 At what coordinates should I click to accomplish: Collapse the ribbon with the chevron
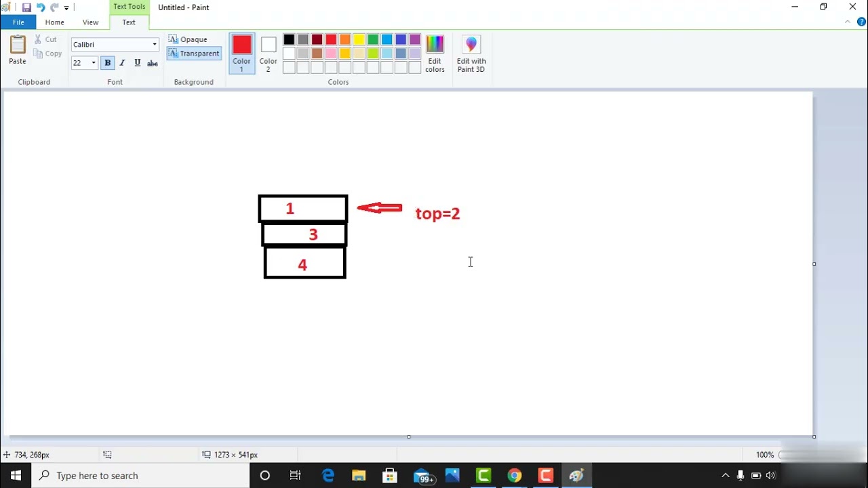847,22
